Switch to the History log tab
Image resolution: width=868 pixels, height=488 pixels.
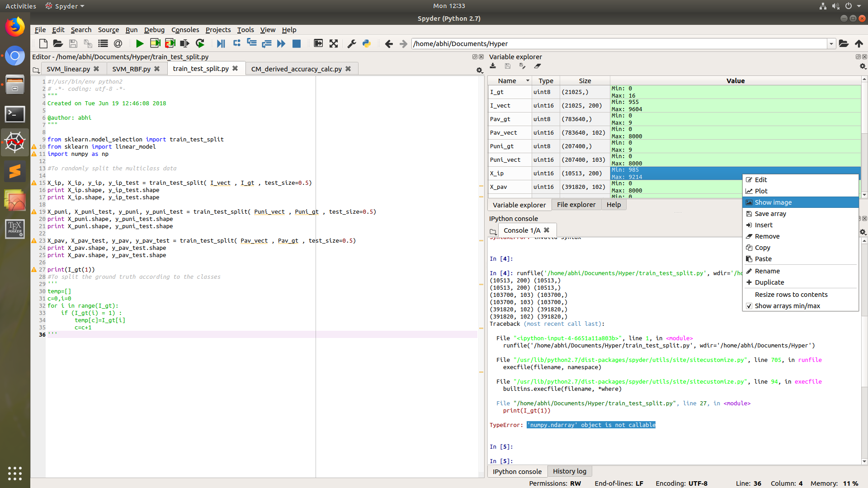(x=570, y=471)
